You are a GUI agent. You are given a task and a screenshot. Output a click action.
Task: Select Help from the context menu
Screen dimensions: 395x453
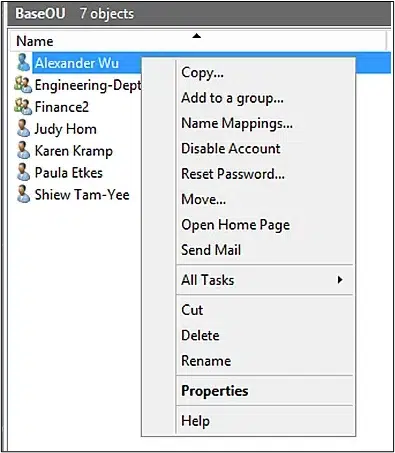click(265, 421)
